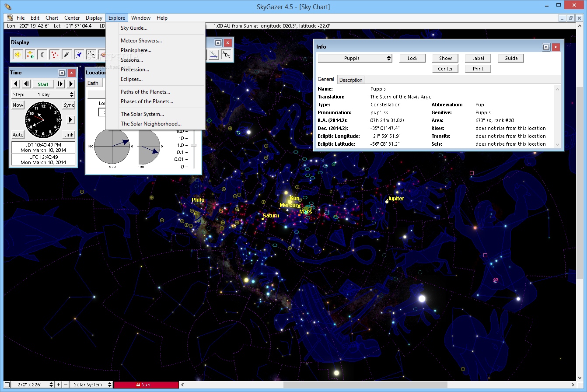Click the locked Sun indicator in status bar

(x=146, y=385)
